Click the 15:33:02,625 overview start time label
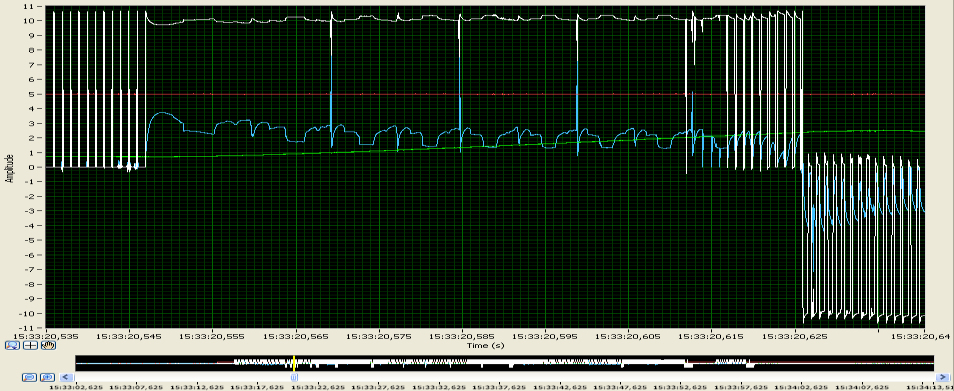This screenshot has height=391, width=954. 75,386
